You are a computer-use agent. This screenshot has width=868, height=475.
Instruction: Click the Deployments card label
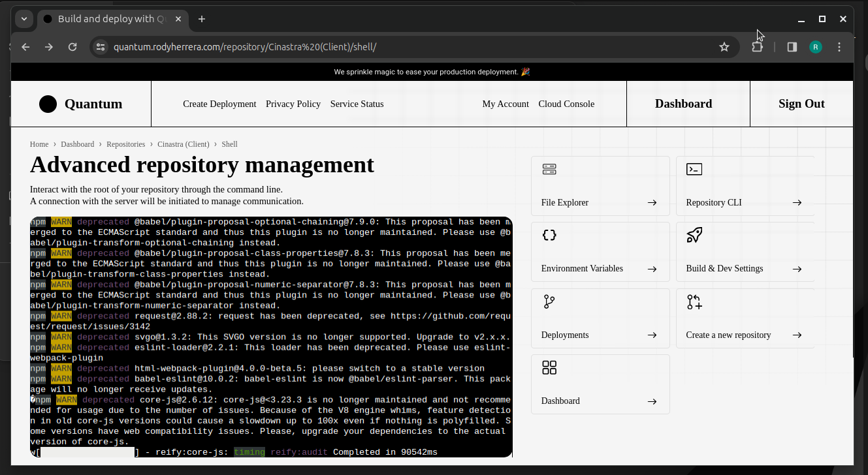[565, 335]
